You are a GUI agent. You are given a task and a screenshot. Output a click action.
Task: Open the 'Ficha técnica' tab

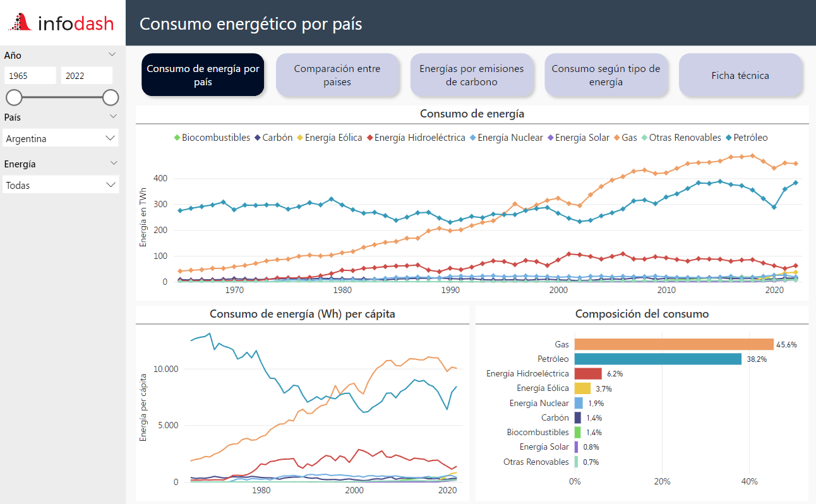tap(740, 75)
